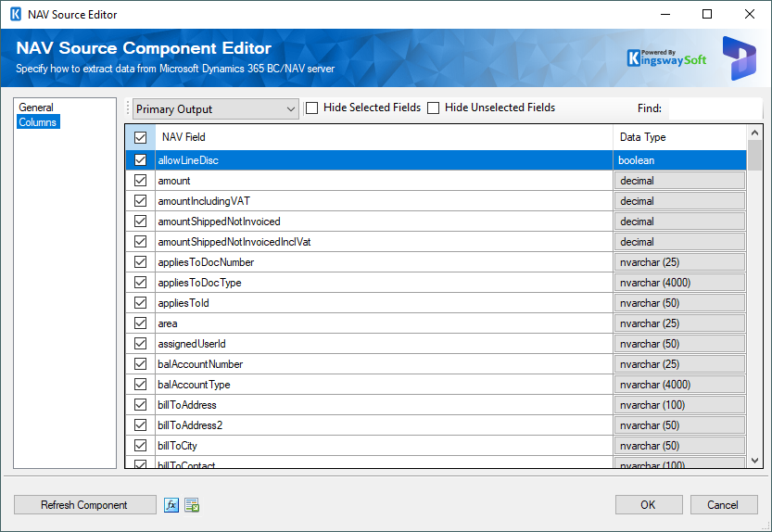Open the Primary Output dropdown
The width and height of the screenshot is (772, 532).
(216, 108)
